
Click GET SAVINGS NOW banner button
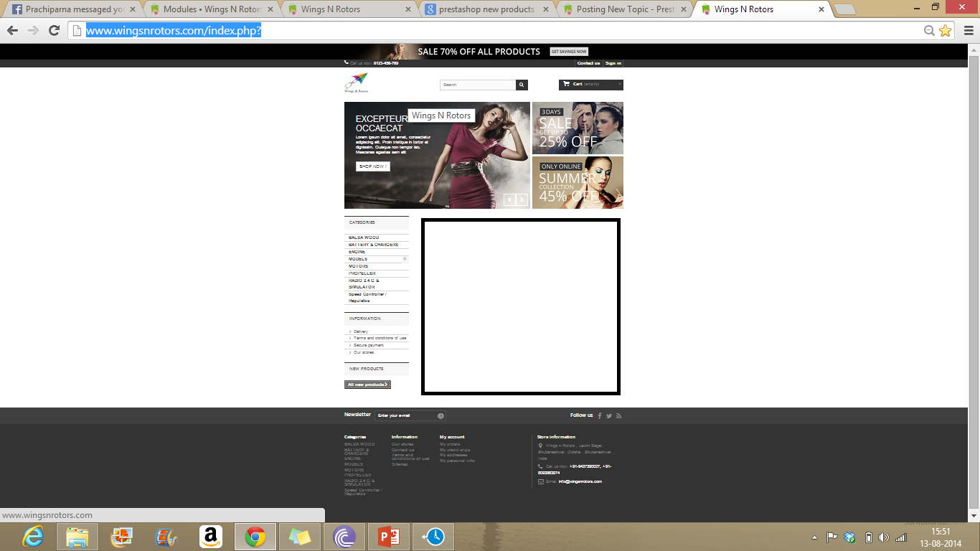pyautogui.click(x=569, y=52)
